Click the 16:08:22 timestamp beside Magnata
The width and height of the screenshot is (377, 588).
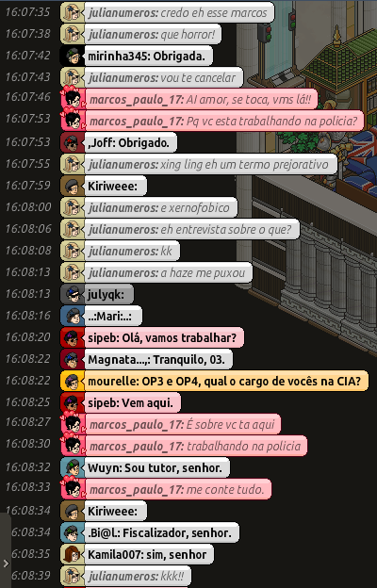27,359
